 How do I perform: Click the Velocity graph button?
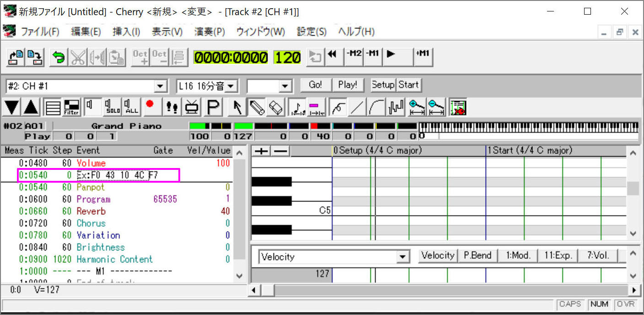[438, 255]
